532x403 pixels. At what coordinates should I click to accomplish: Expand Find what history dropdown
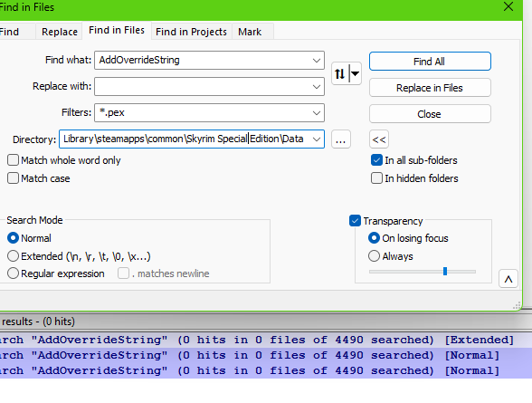click(317, 61)
